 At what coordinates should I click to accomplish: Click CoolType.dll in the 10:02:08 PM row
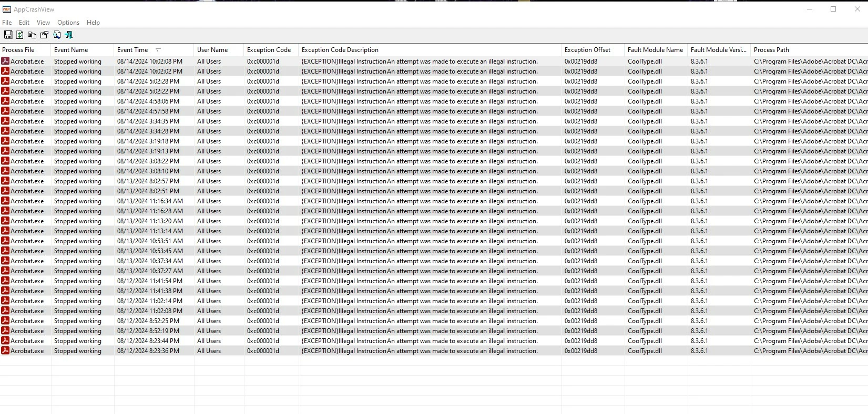[645, 61]
